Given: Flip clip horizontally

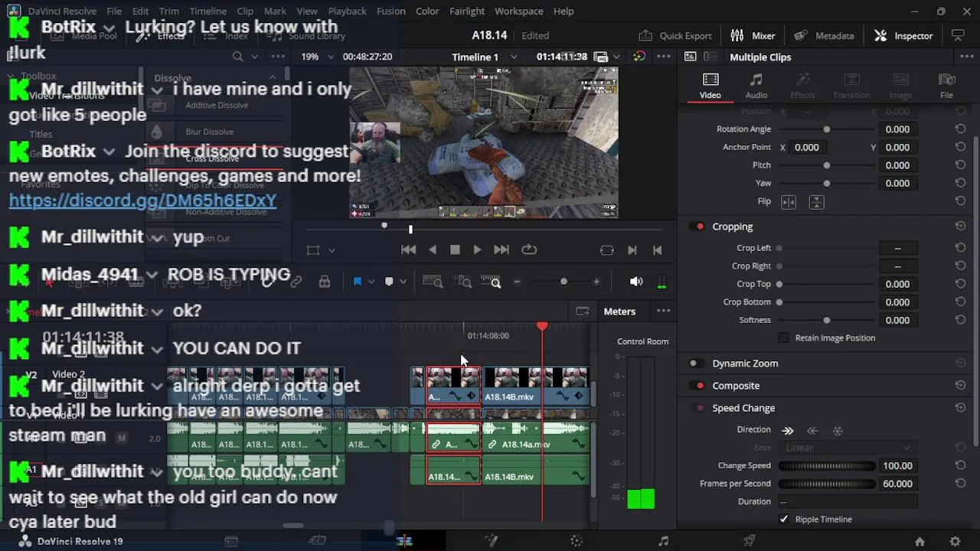Looking at the screenshot, I should coord(789,202).
